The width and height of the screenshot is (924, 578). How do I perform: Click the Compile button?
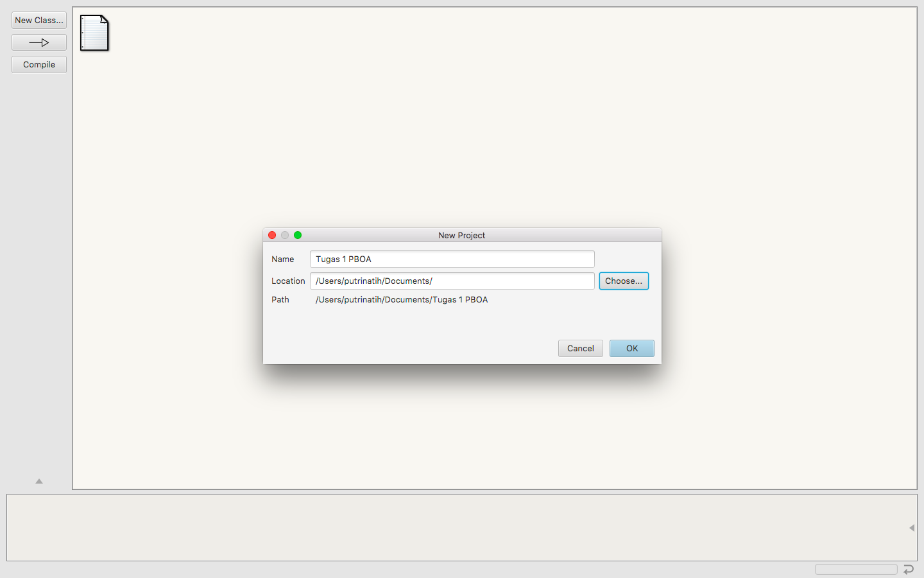pos(39,65)
